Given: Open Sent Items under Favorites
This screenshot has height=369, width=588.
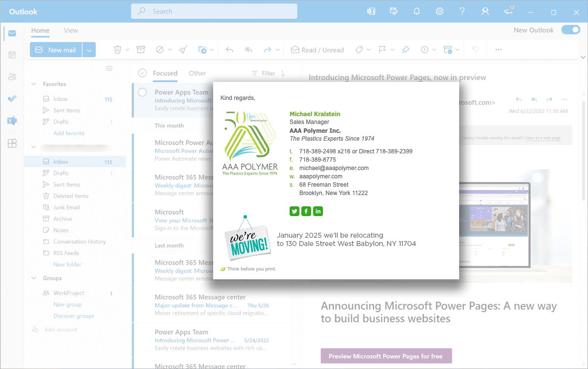Looking at the screenshot, I should 67,110.
